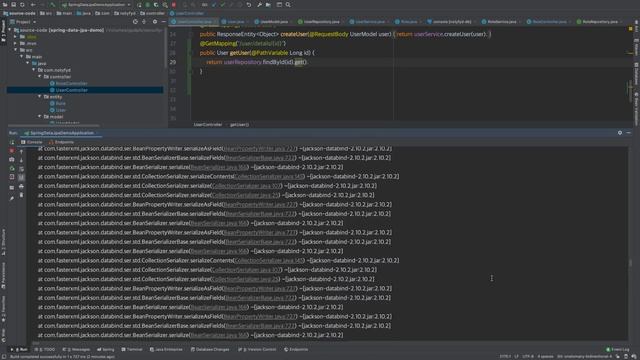Open the Database tool window on right edge
The height and width of the screenshot is (360, 640).
point(636,74)
